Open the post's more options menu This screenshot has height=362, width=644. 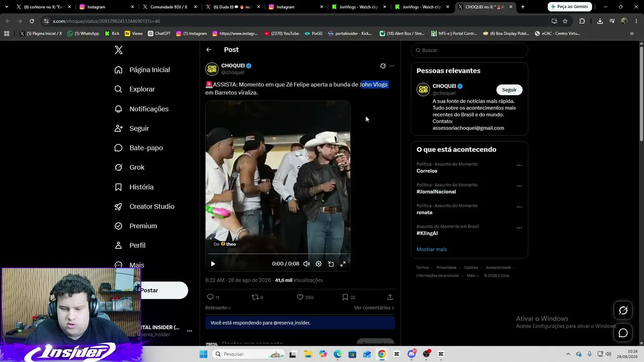click(392, 66)
